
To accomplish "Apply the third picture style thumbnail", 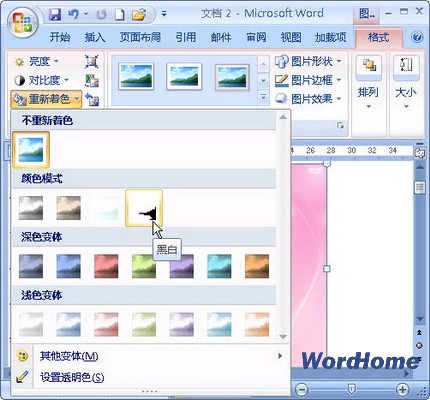I will 232,77.
